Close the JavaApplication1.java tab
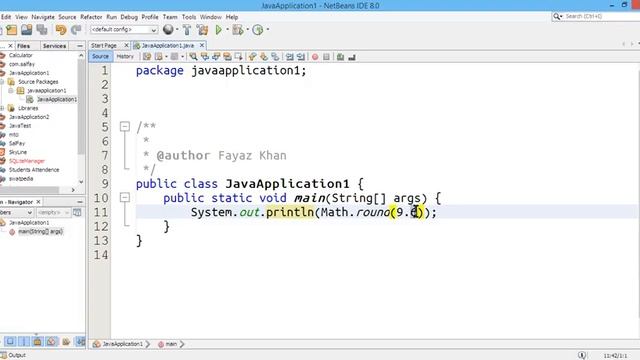The height and width of the screenshot is (360, 640). click(x=202, y=45)
